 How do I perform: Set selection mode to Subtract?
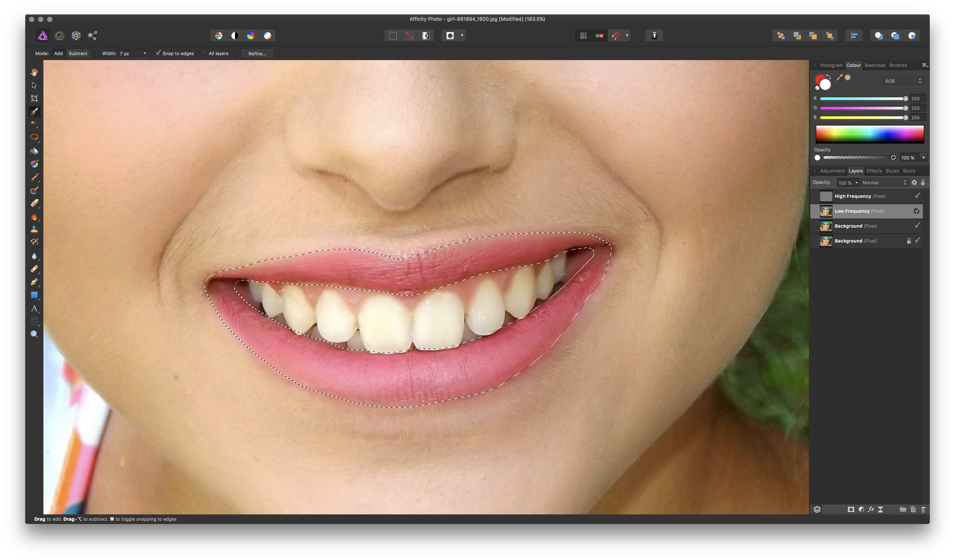point(78,53)
